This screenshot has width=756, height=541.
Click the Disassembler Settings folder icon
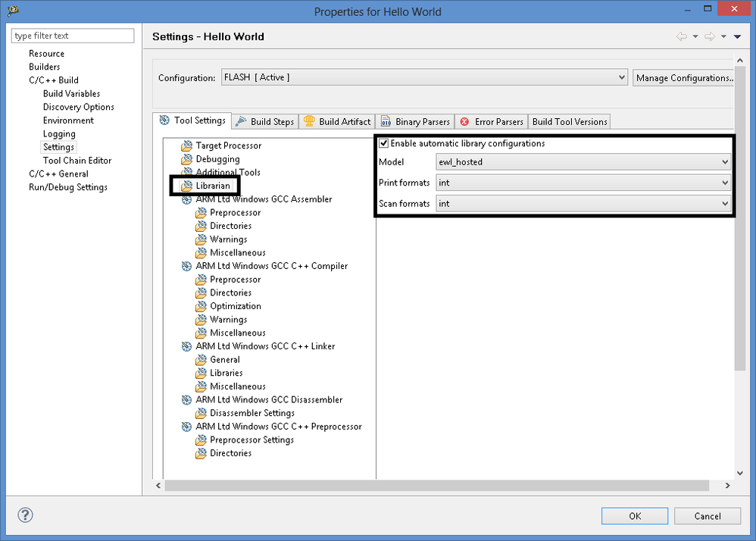pos(201,413)
